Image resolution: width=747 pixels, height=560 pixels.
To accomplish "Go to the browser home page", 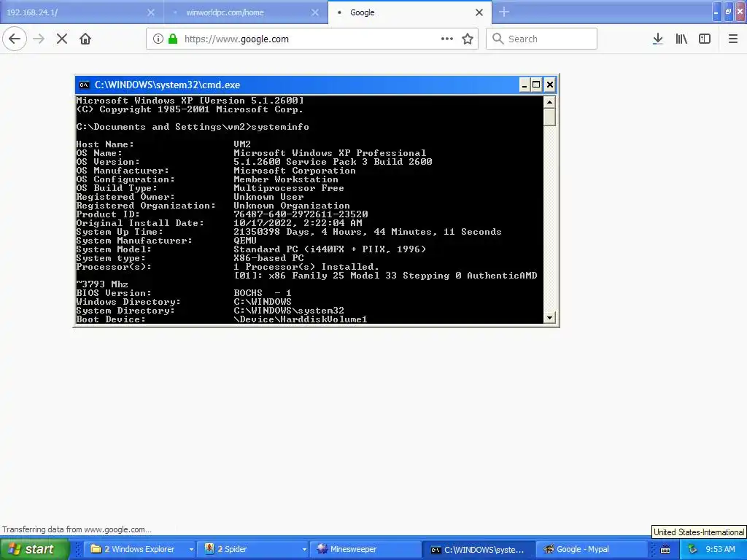I will pos(85,39).
